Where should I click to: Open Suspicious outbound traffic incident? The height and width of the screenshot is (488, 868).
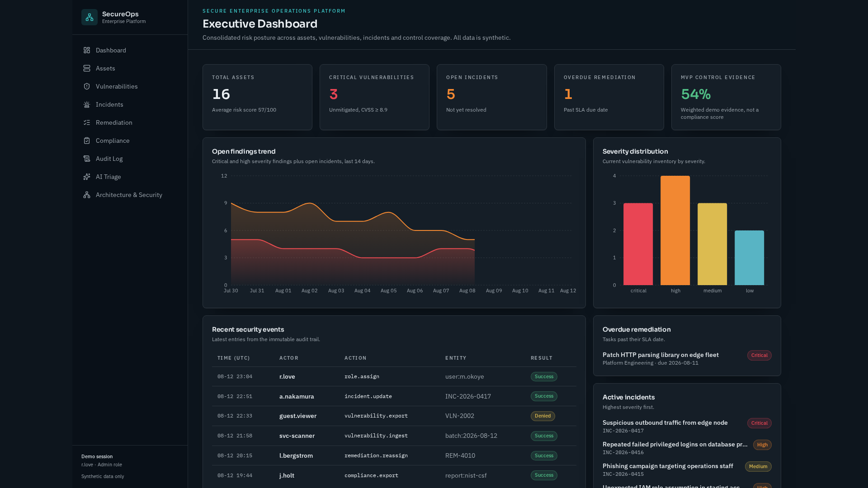pyautogui.click(x=665, y=422)
